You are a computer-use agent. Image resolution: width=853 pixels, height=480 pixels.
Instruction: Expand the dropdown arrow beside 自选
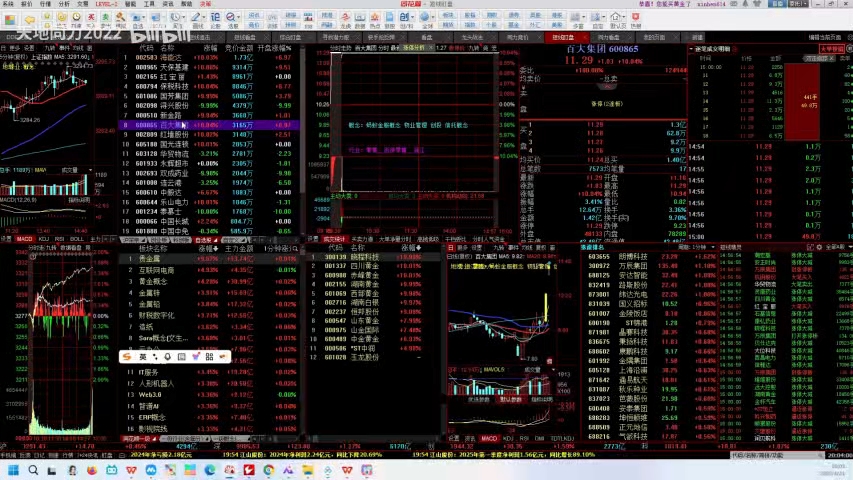[144, 17]
